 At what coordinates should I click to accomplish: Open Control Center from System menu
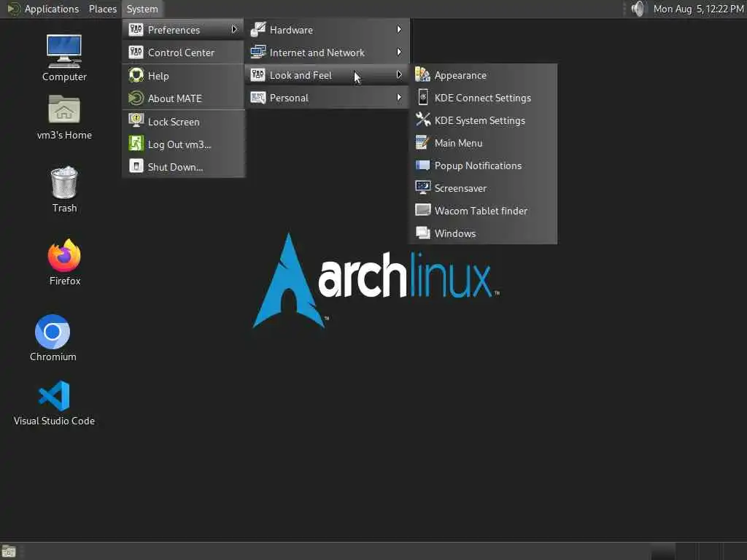(x=183, y=52)
